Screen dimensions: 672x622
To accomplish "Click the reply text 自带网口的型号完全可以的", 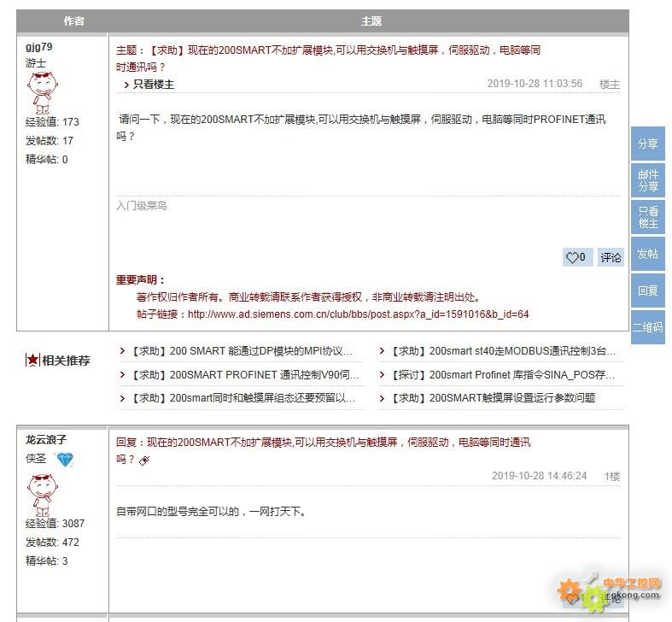I will pos(178,512).
